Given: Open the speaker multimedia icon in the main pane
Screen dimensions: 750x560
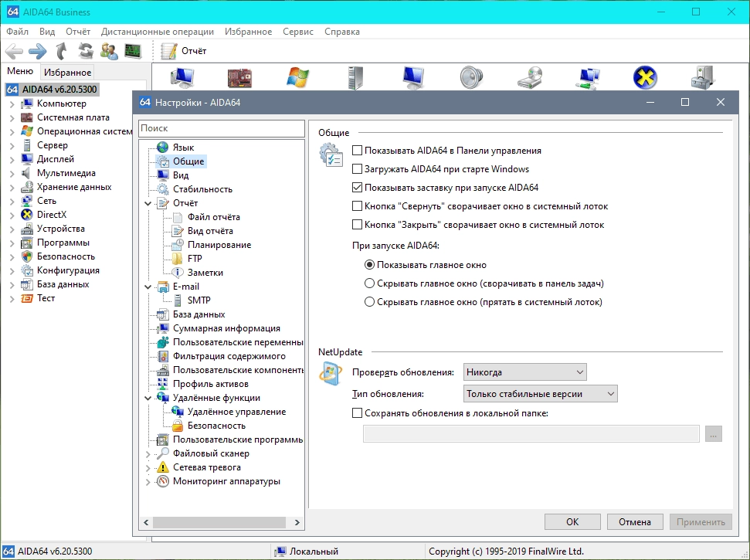Looking at the screenshot, I should (x=471, y=77).
